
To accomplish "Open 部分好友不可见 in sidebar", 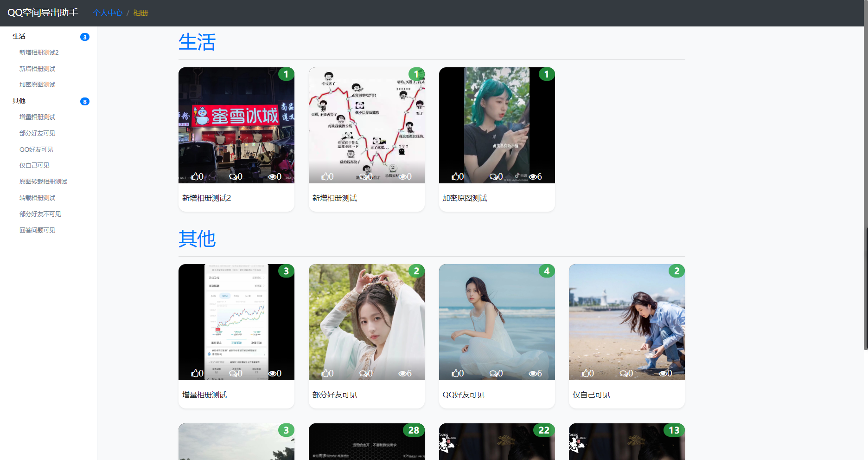I will [40, 214].
